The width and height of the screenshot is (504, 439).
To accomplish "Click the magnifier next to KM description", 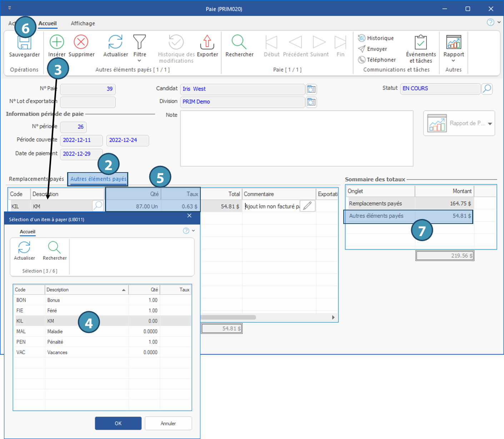I will click(98, 206).
